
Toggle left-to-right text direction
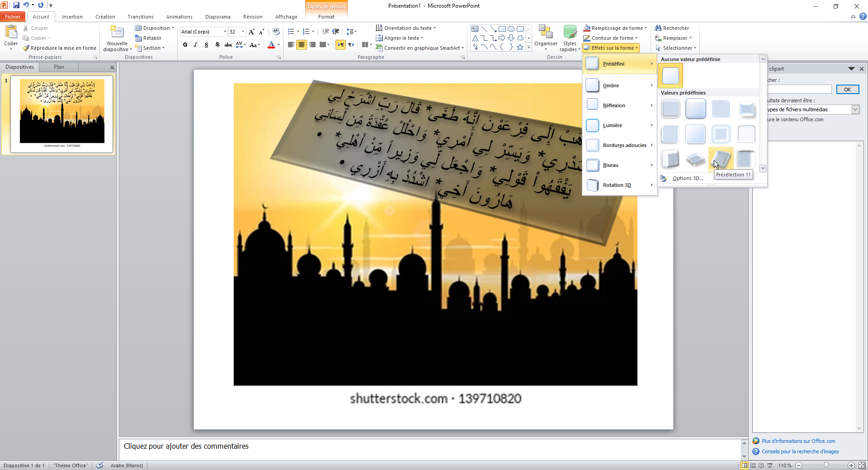pos(340,45)
